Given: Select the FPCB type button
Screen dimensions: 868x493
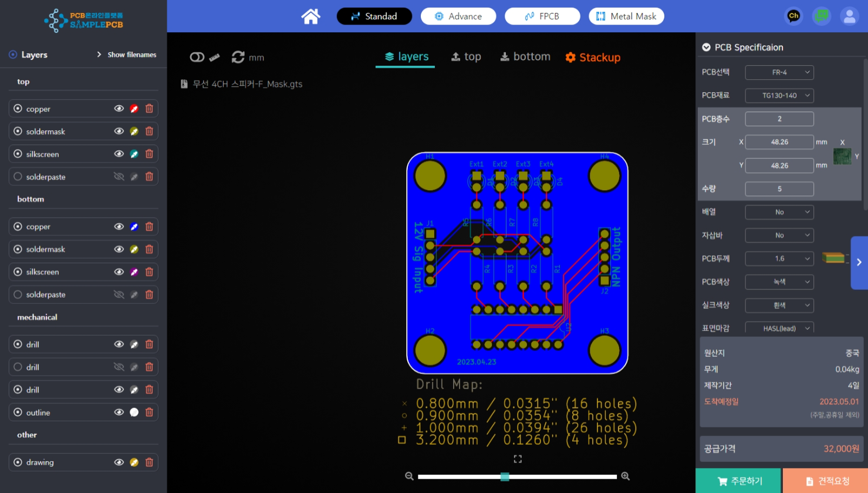Looking at the screenshot, I should coord(542,16).
